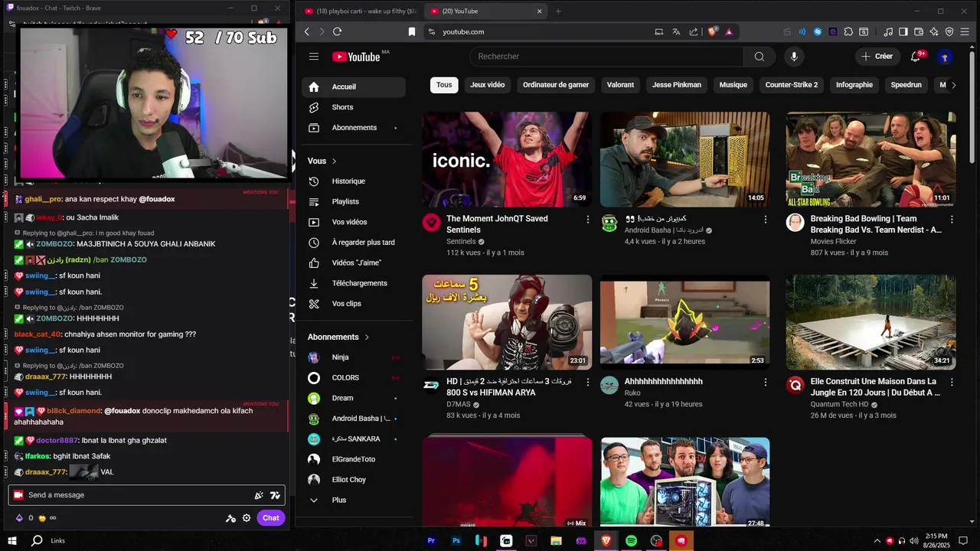Open the new browser tab plus button
The height and width of the screenshot is (551, 980).
click(x=558, y=11)
